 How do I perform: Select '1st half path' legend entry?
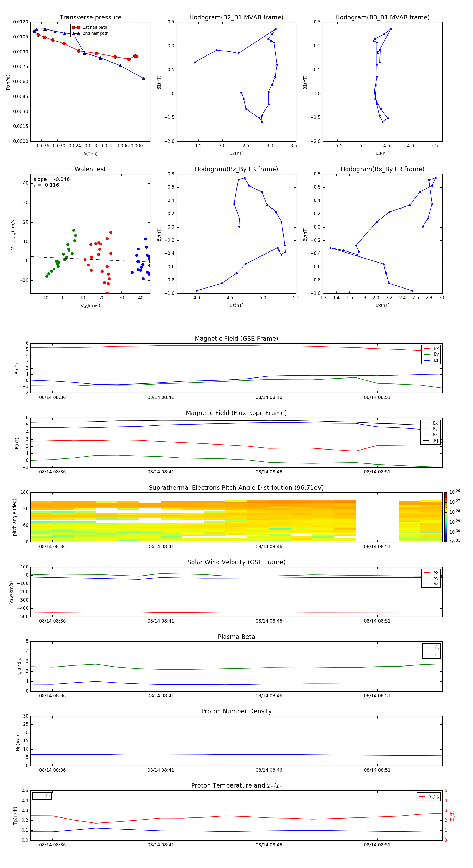90,27
